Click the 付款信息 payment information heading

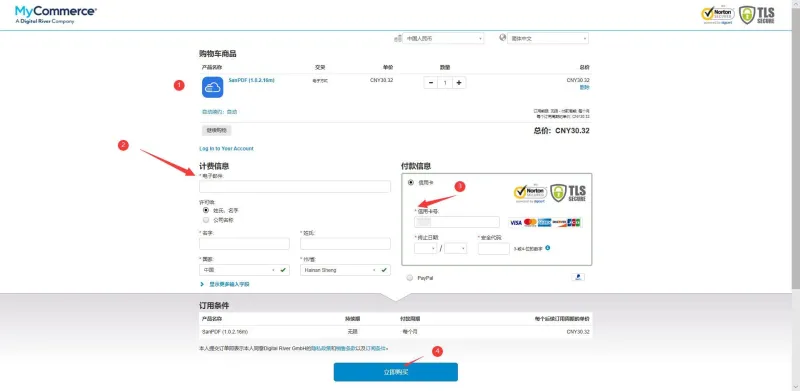pos(416,166)
